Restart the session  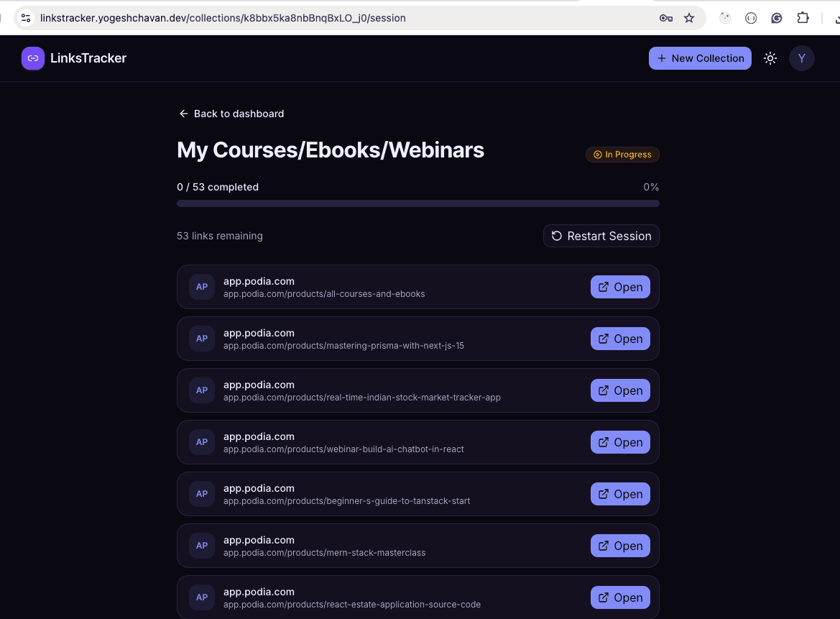(601, 236)
